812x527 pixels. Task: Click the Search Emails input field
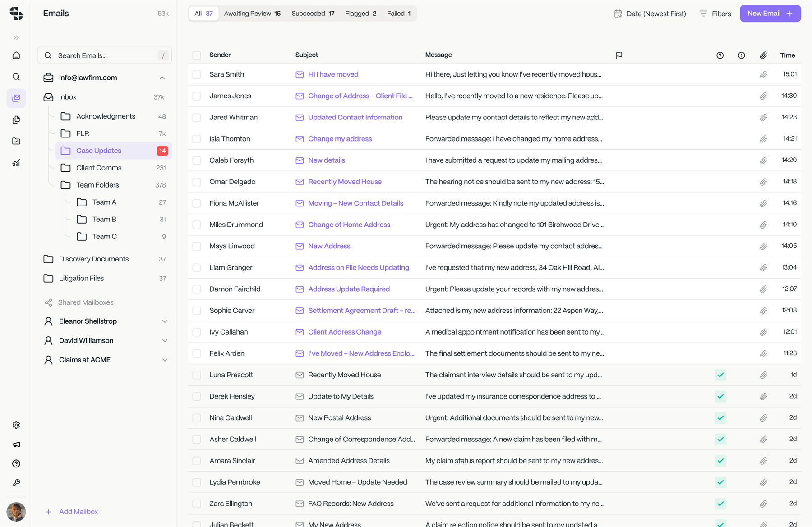[105, 55]
